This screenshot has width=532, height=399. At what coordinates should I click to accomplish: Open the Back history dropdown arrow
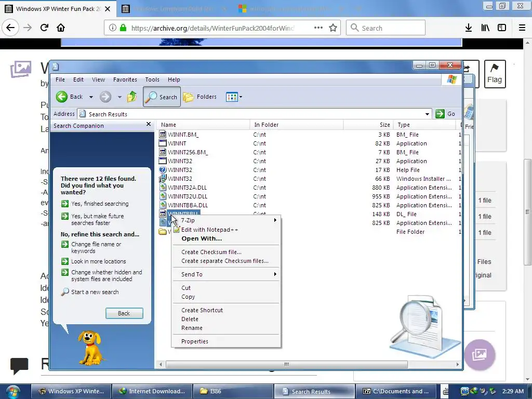click(x=91, y=97)
